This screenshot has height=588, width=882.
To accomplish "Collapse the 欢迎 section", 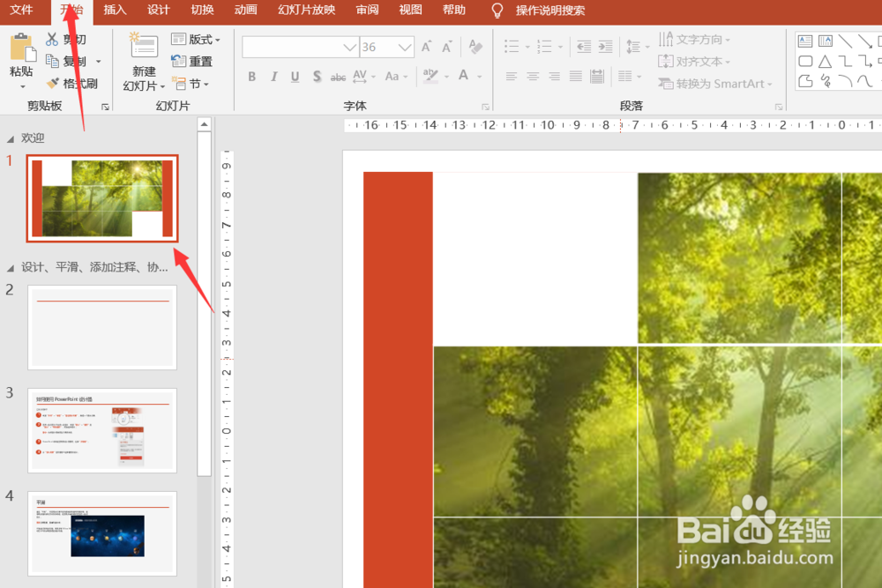I will click(10, 139).
